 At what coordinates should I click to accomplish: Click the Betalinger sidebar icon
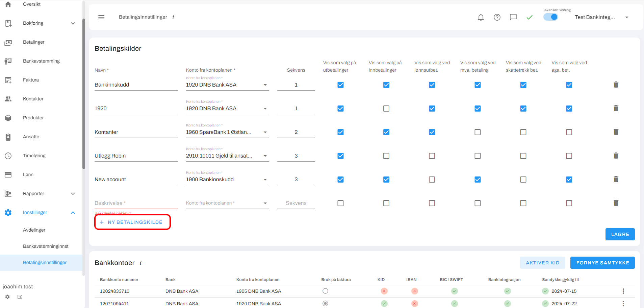[x=8, y=42]
